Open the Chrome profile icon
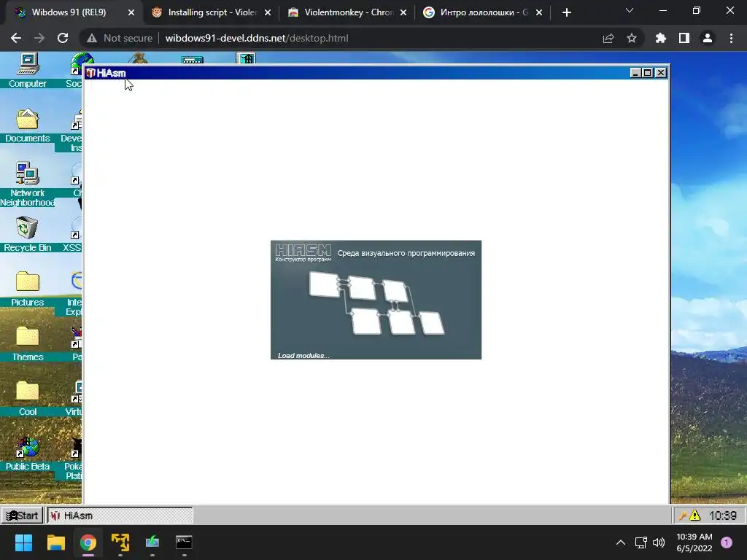 click(708, 38)
